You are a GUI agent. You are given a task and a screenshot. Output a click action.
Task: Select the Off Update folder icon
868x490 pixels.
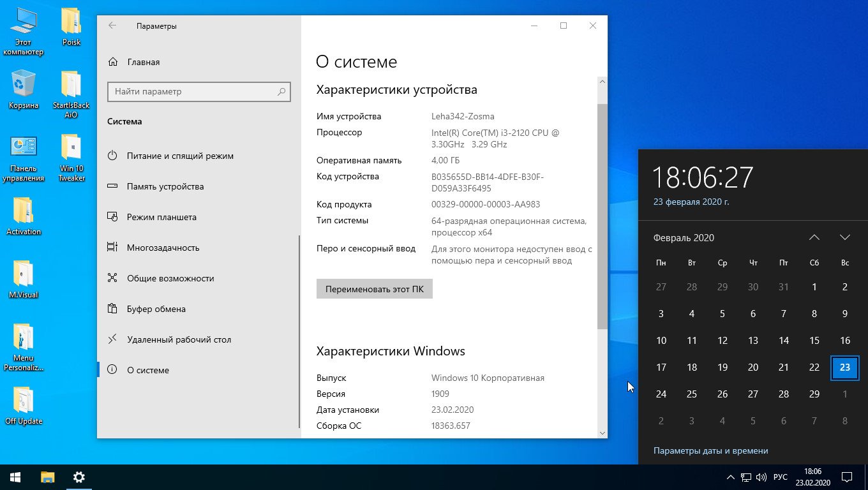pos(24,406)
